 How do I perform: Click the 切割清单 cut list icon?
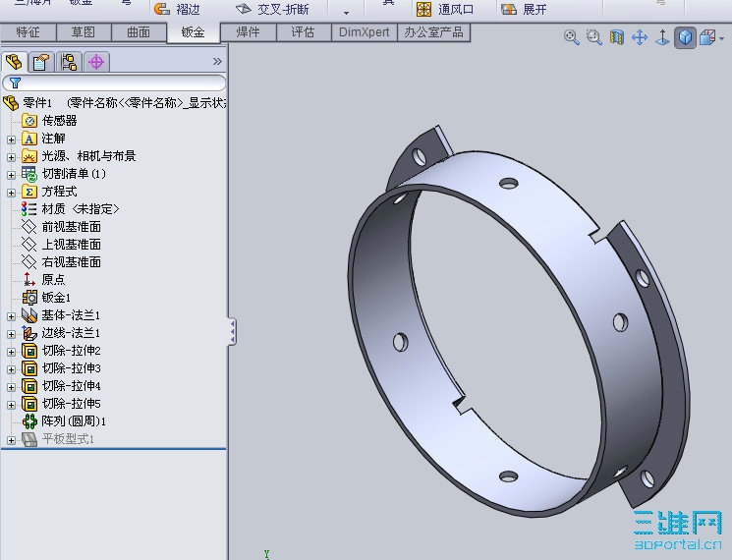29,174
